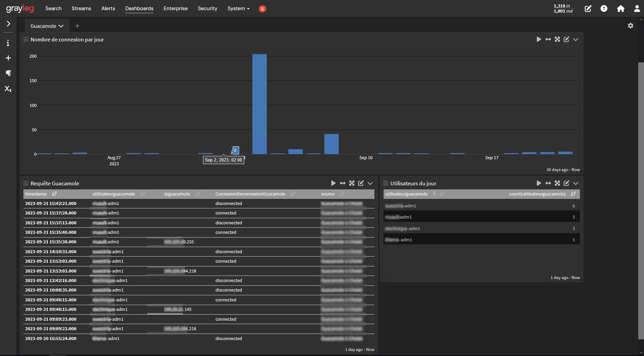
Task: Run query on Requête Guacamole widget
Action: 333,183
